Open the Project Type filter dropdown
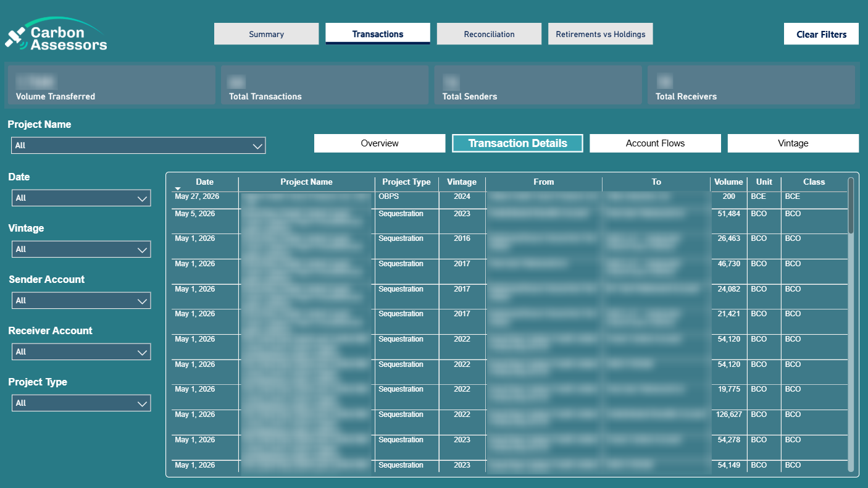The width and height of the screenshot is (868, 488). 81,403
